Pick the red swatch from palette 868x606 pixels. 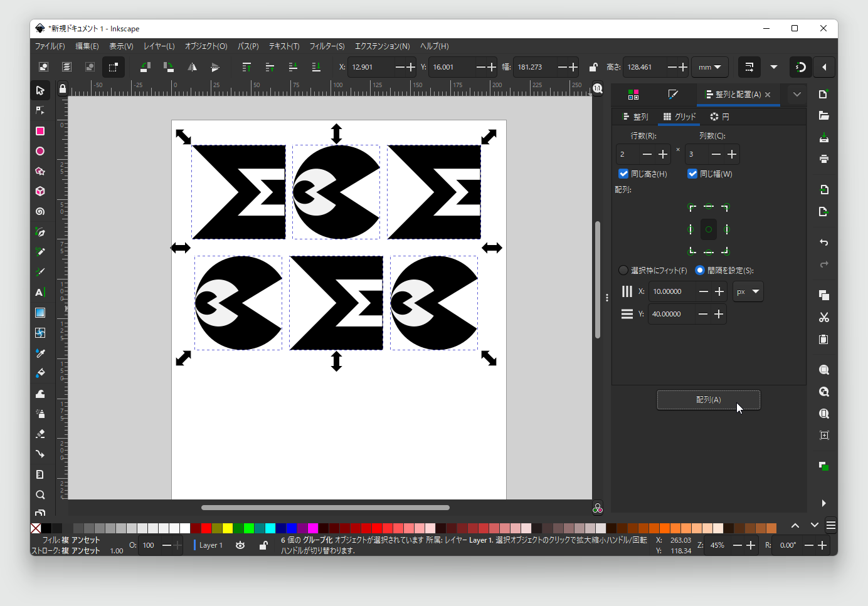(206, 528)
